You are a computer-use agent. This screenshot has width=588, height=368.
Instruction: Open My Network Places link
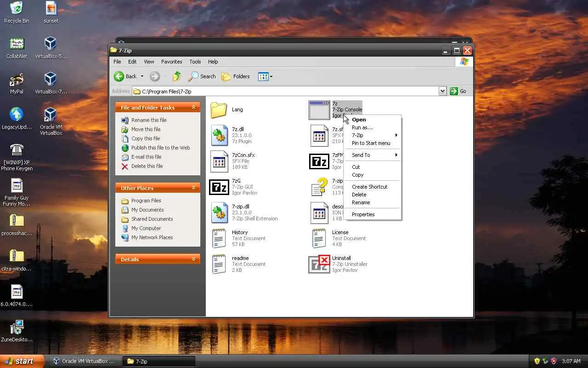[152, 237]
